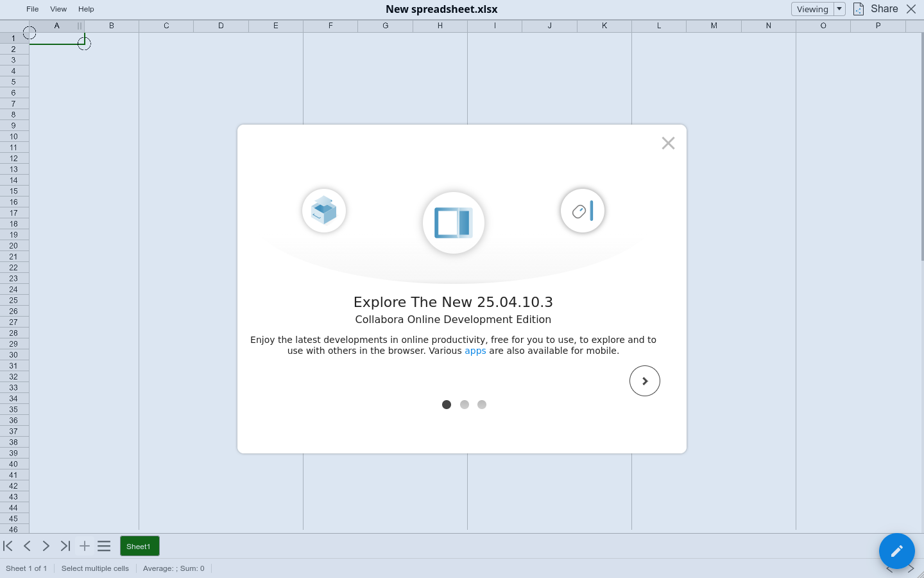Open the File menu
This screenshot has width=924, height=578.
tap(32, 9)
